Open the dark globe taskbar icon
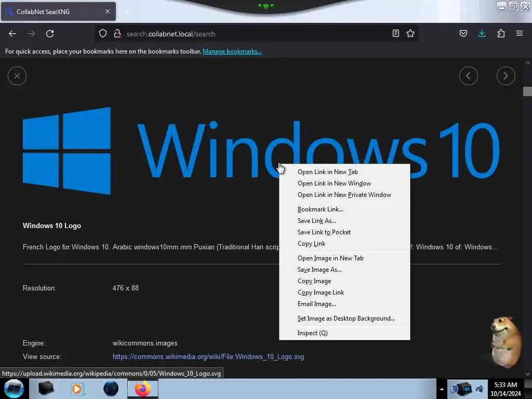532x399 pixels. [x=111, y=389]
